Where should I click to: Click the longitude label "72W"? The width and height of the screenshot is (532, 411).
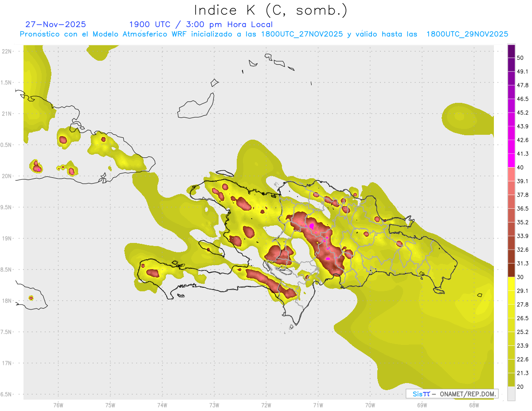click(266, 405)
